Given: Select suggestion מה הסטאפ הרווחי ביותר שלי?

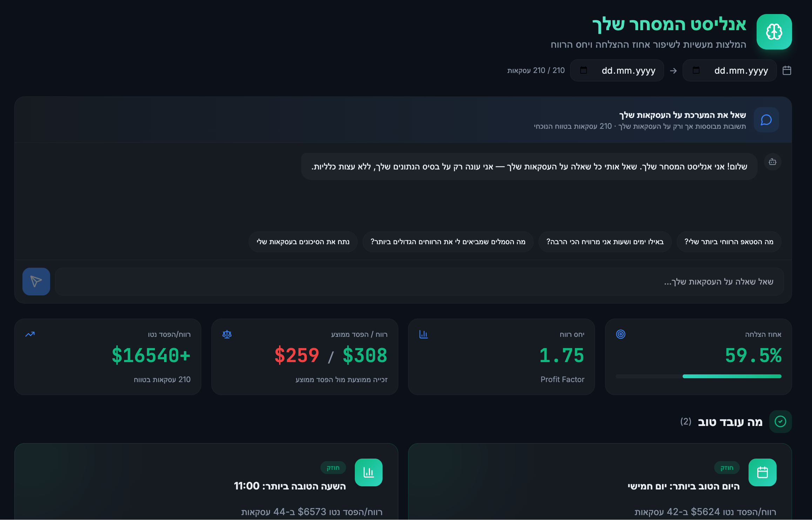Looking at the screenshot, I should click(729, 241).
